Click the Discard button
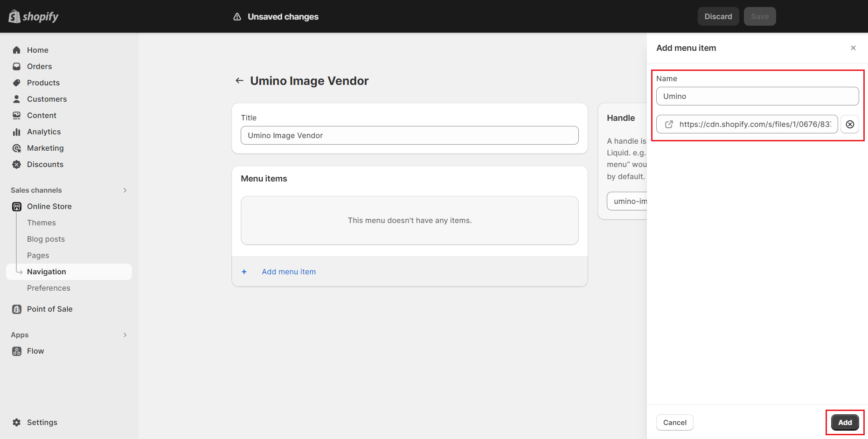Viewport: 868px width, 439px height. [x=718, y=16]
